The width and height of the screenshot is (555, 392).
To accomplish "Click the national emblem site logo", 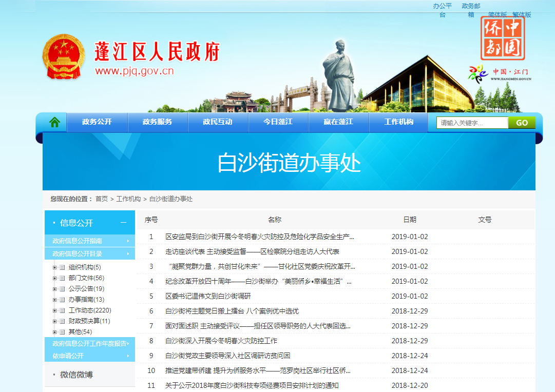I will (x=65, y=56).
